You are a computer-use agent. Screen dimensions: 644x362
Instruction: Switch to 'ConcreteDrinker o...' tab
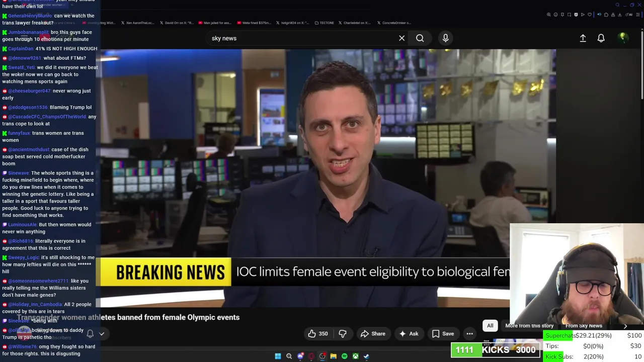394,23
